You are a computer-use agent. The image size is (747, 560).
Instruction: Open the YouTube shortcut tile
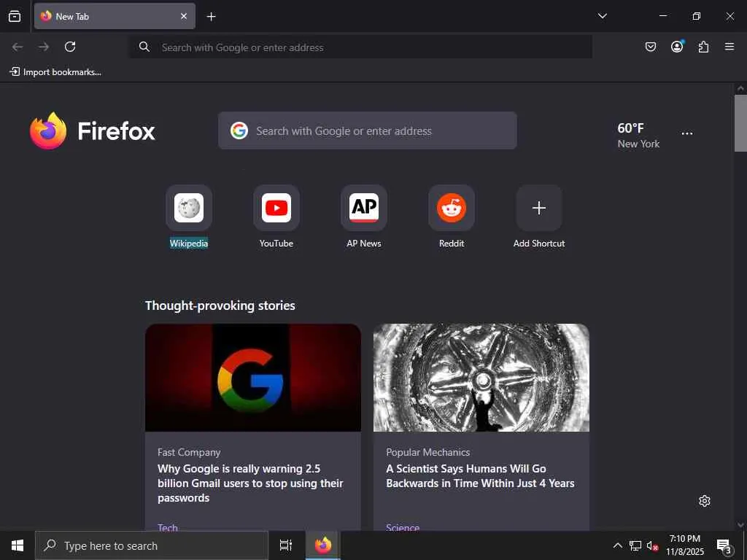coord(276,208)
